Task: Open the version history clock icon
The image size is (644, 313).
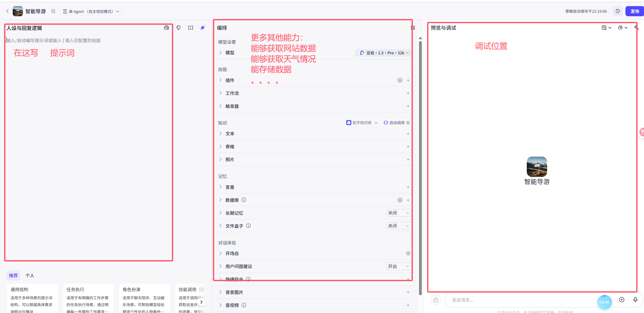Action: pyautogui.click(x=618, y=11)
